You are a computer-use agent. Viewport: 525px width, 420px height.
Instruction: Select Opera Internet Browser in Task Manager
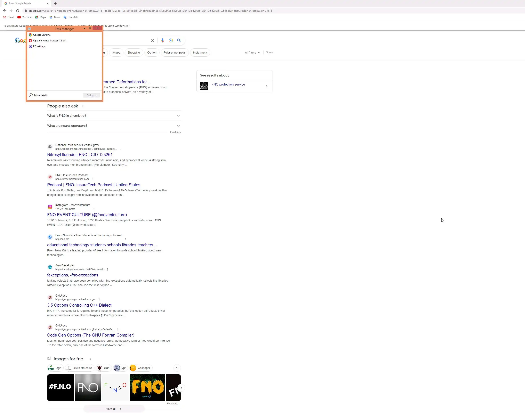click(49, 41)
